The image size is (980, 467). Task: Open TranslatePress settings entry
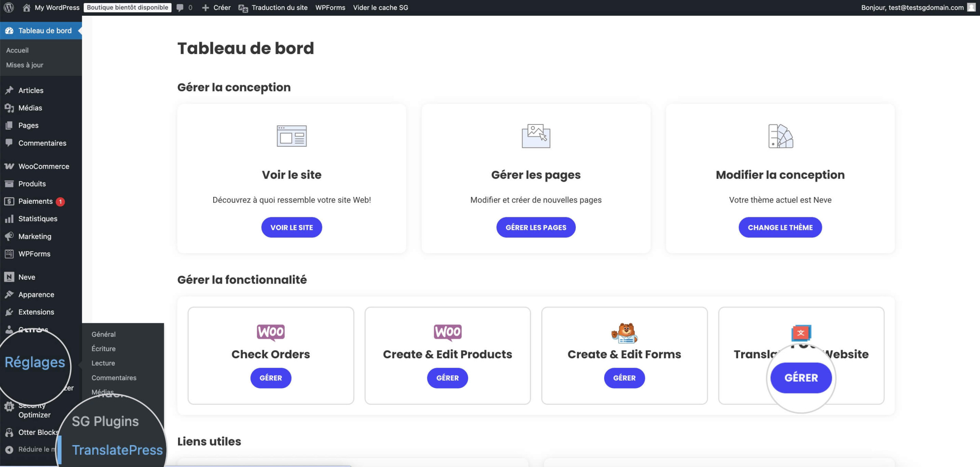click(x=117, y=450)
